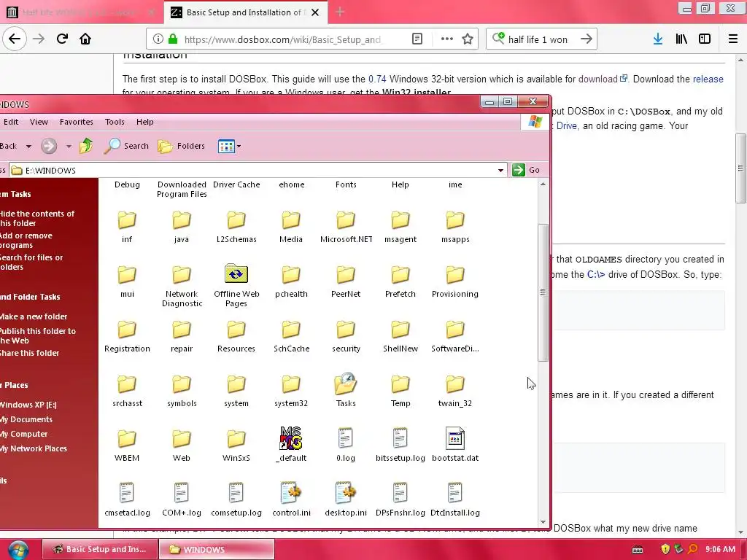The width and height of the screenshot is (747, 560).
Task: Switch to Basic Setup taskbar button
Action: 99,549
